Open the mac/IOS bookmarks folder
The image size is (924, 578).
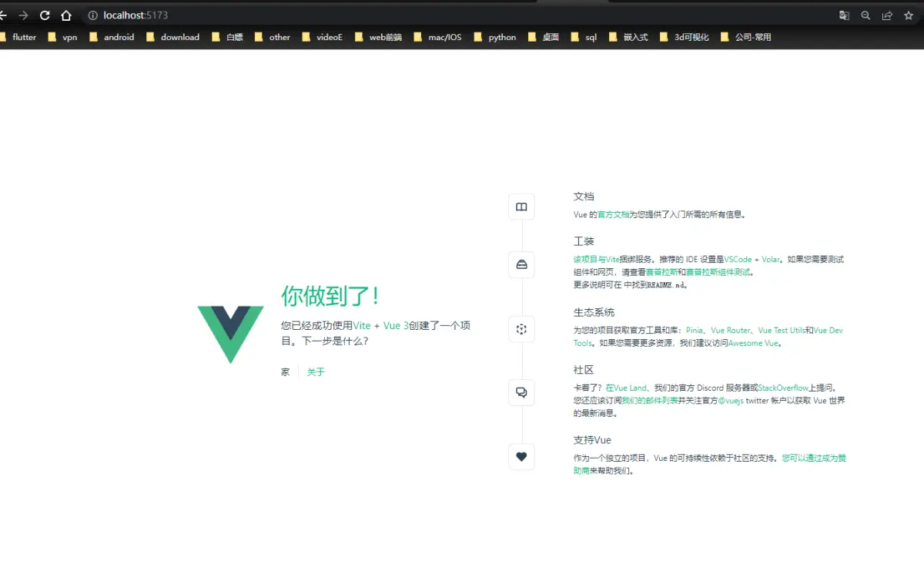pyautogui.click(x=437, y=37)
